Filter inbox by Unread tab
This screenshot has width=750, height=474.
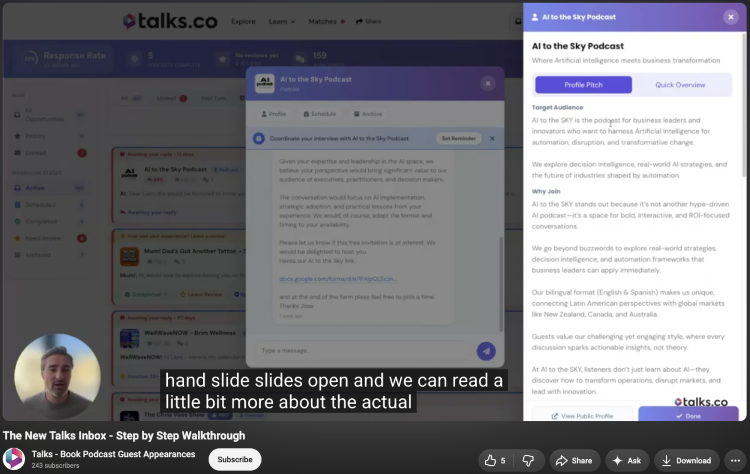point(171,98)
